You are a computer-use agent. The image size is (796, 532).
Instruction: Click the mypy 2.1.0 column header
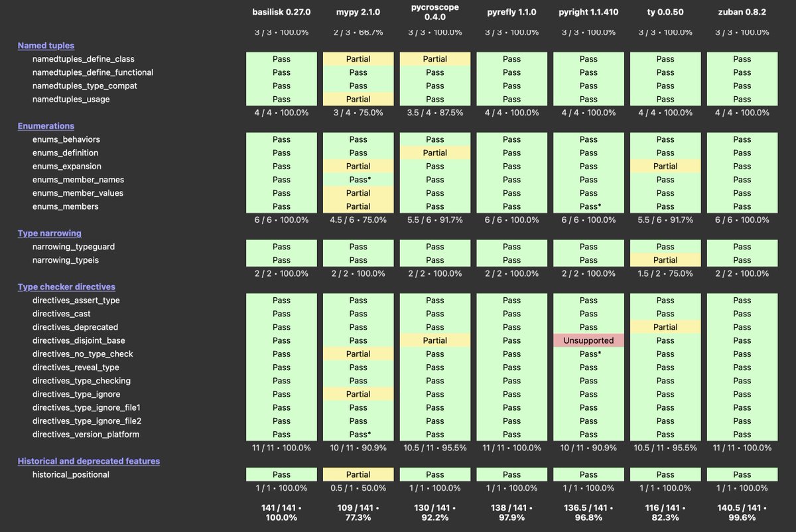(358, 12)
